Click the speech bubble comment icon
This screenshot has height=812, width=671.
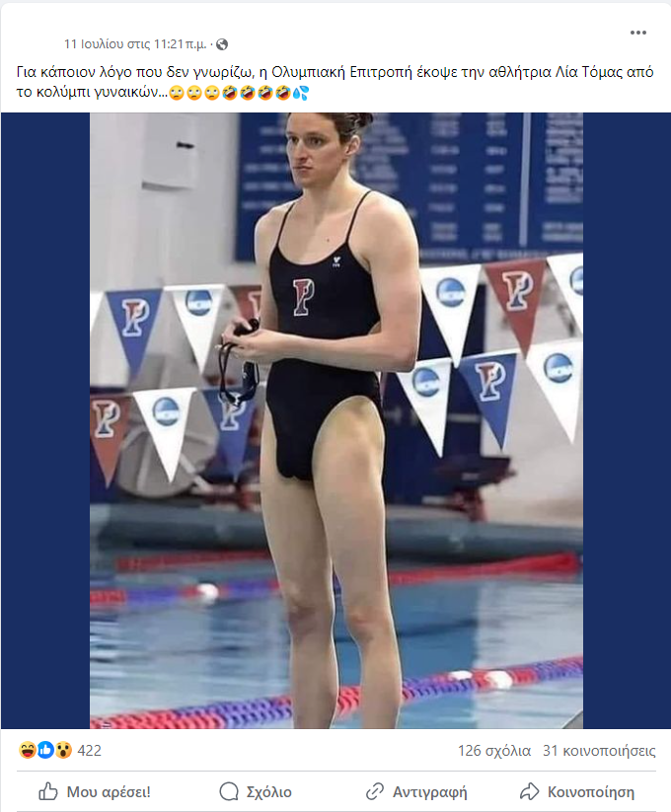(x=229, y=792)
